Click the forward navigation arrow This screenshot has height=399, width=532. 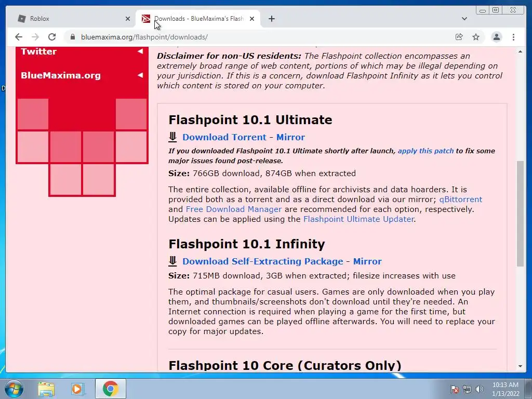pyautogui.click(x=35, y=37)
